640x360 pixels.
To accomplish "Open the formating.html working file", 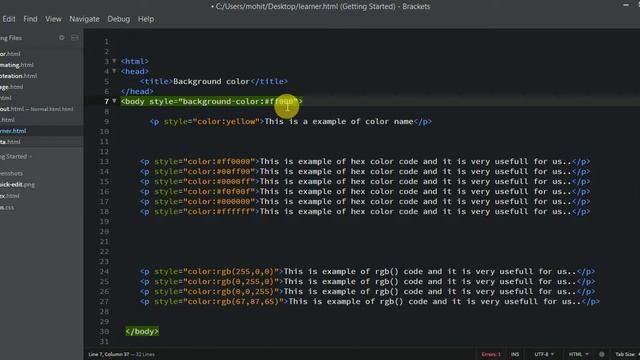I will [17, 65].
